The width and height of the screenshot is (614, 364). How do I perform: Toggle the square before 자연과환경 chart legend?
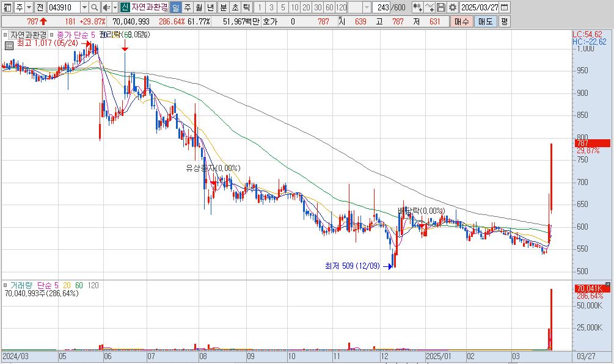[x=5, y=35]
